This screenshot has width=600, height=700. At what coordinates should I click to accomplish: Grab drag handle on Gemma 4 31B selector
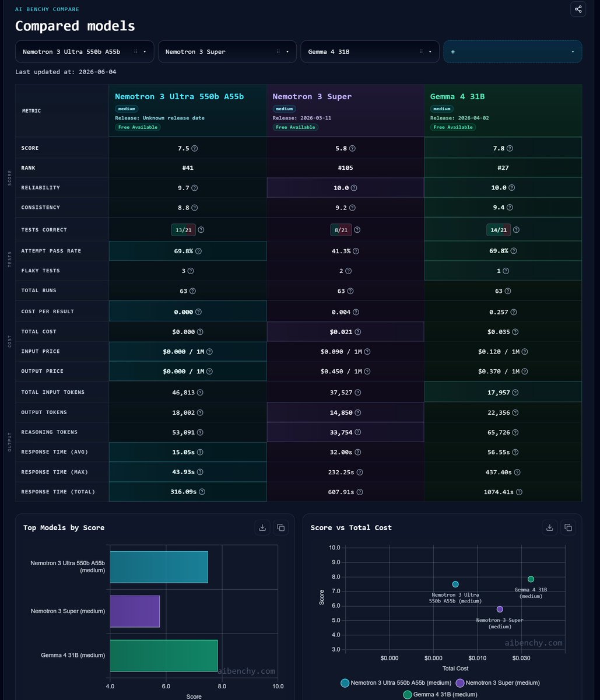click(422, 51)
